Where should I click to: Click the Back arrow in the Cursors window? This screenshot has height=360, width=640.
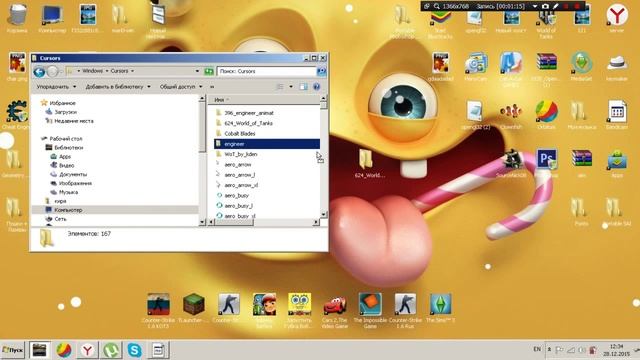click(39, 72)
